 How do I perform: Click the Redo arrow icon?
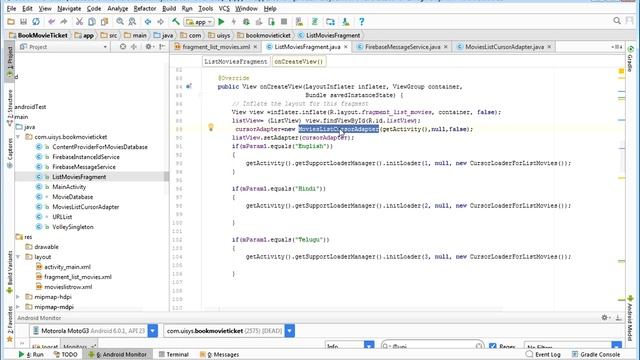pyautogui.click(x=64, y=22)
